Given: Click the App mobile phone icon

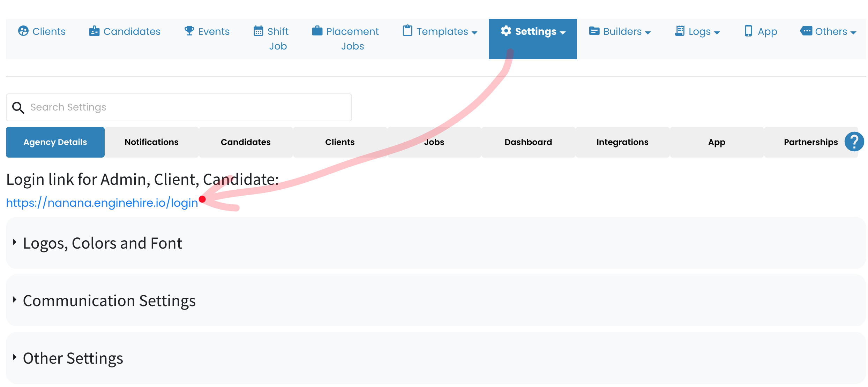Looking at the screenshot, I should point(748,31).
